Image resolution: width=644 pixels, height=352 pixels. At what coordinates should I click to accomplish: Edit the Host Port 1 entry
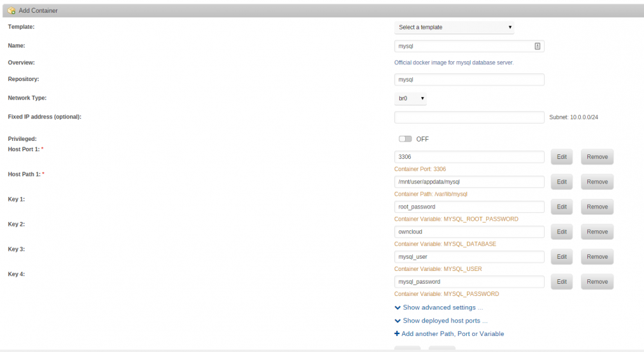[562, 157]
